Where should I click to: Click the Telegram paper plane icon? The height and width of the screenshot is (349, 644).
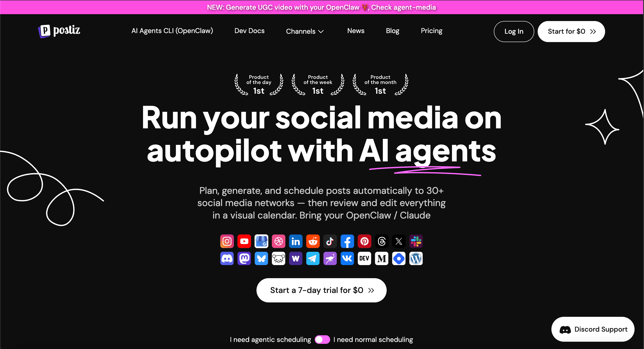click(x=313, y=258)
